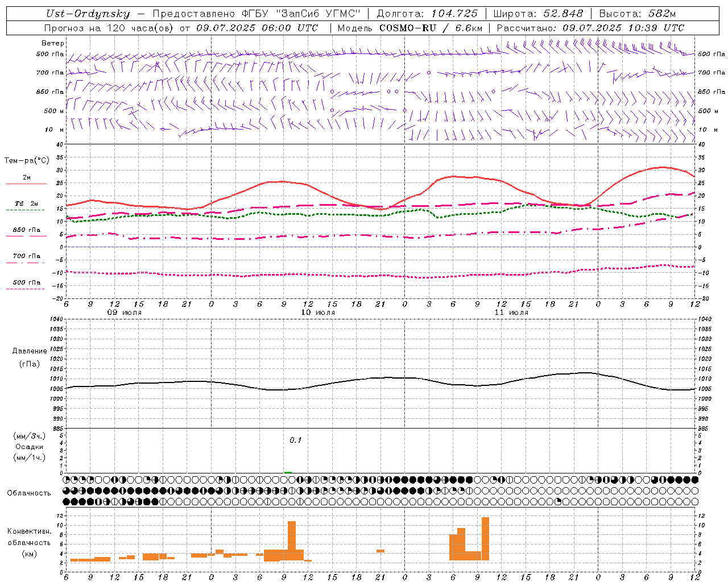This screenshot has width=728, height=582.
Task: Click the 0.1 precipitation value
Action: pyautogui.click(x=296, y=440)
